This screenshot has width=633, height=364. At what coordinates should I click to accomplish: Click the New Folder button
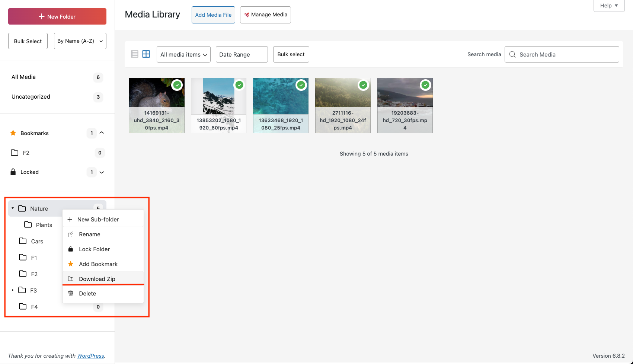(x=57, y=16)
